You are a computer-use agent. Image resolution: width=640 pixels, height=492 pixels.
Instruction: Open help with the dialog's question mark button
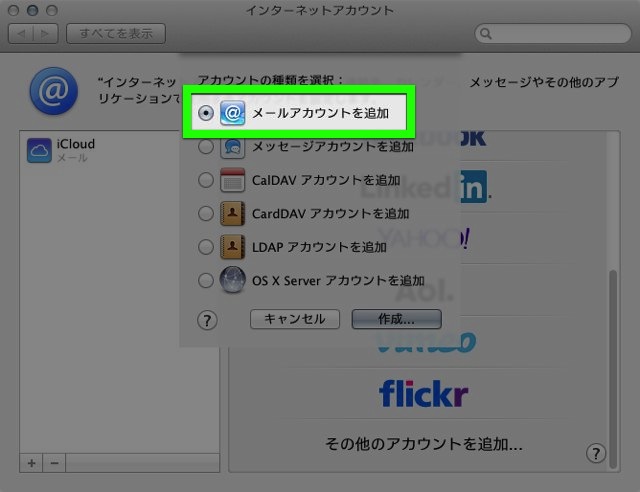point(207,321)
